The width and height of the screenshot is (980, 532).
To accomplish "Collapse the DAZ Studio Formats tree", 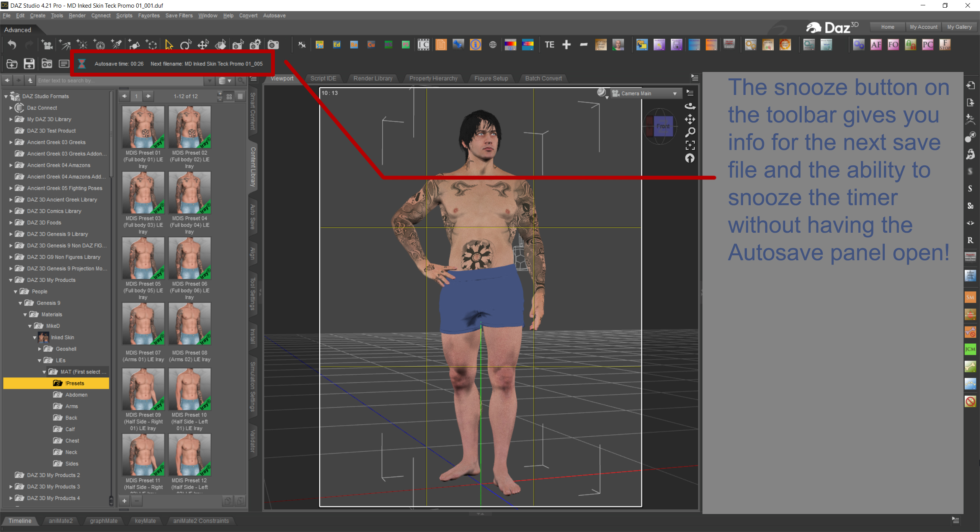I will 6,96.
